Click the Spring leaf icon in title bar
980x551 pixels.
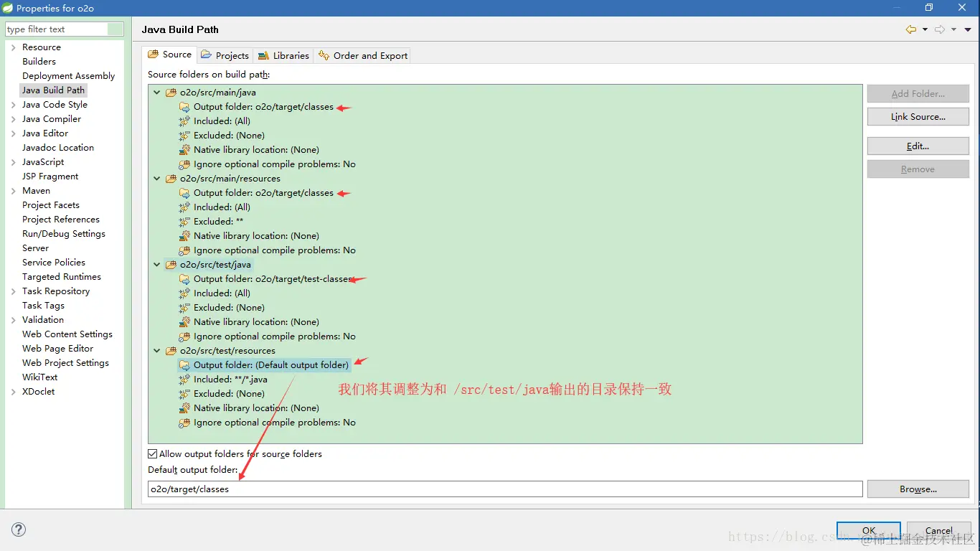pos(8,8)
